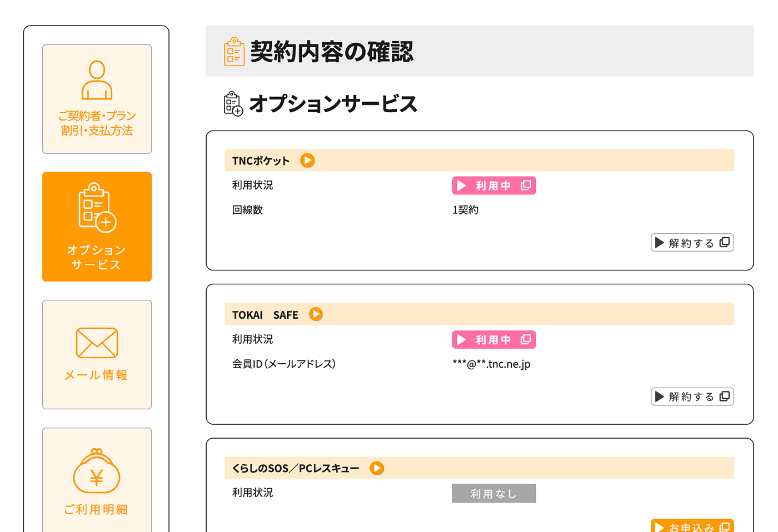Expand くらしのSOS/PCレスキュー orange arrow icon

tap(377, 468)
